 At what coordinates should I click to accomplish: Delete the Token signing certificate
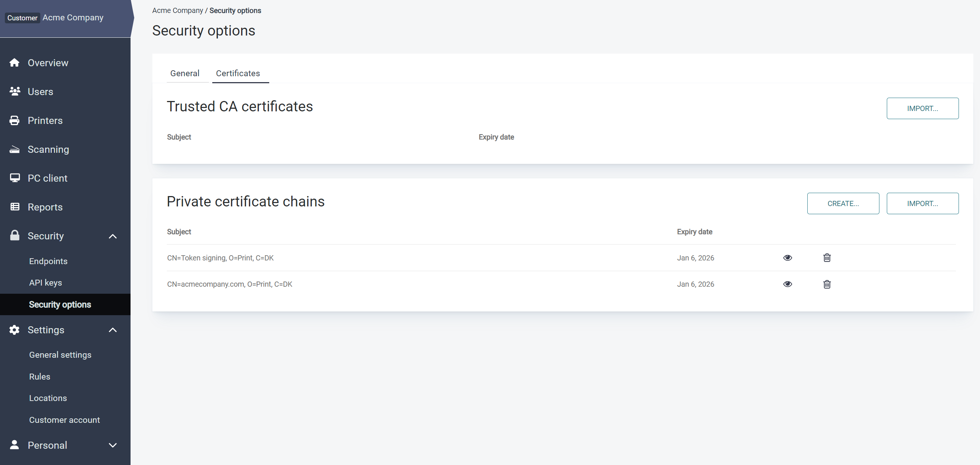[x=827, y=258]
